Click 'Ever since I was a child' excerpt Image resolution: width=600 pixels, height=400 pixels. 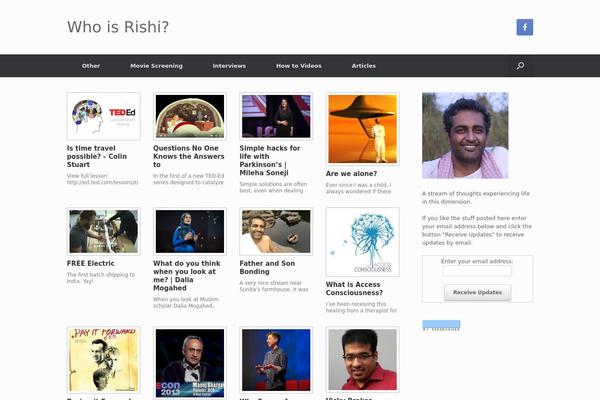[x=359, y=188]
